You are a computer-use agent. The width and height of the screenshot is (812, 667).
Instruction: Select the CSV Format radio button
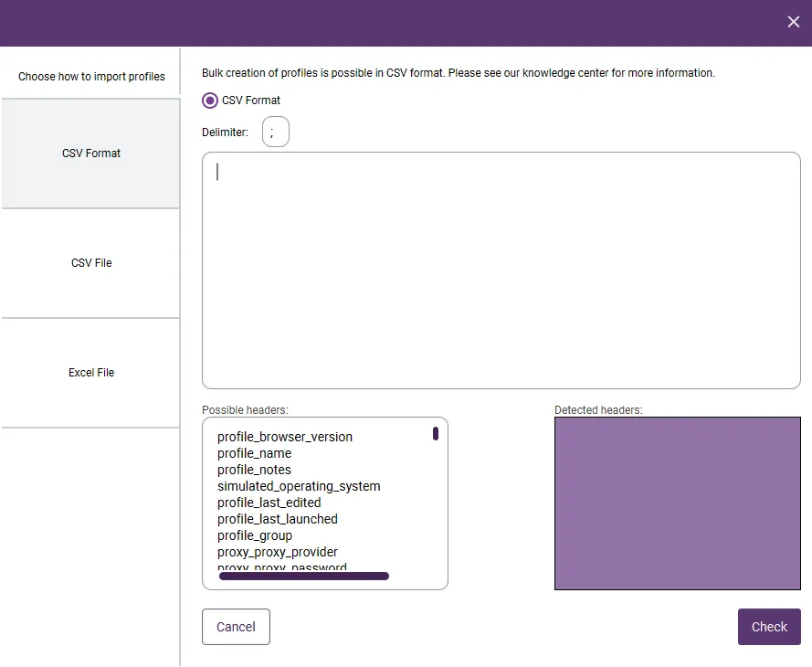point(209,101)
